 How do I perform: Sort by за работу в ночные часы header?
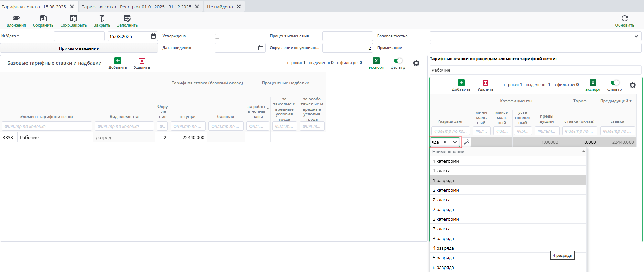[x=257, y=111]
